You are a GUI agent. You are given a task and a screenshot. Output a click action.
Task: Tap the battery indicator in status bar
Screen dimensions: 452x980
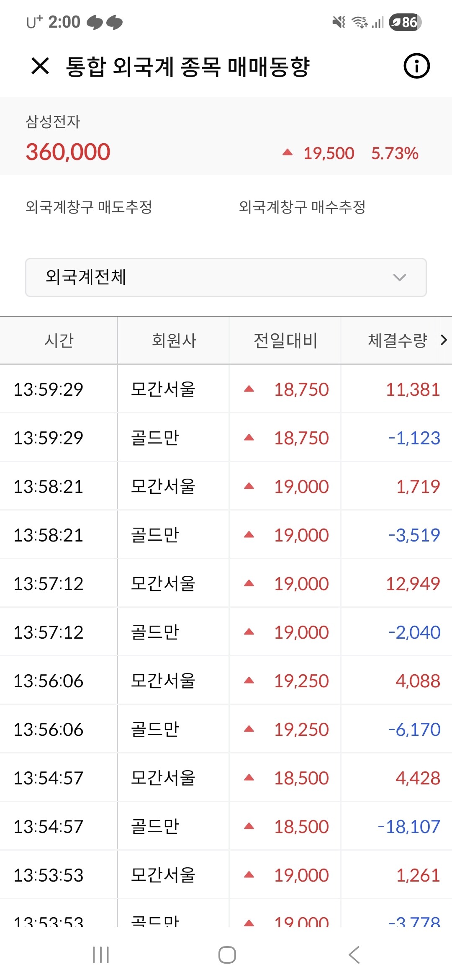[x=405, y=22]
